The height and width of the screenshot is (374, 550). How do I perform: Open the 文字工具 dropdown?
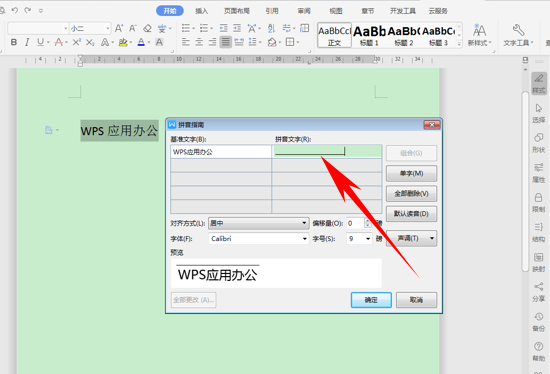[x=518, y=35]
